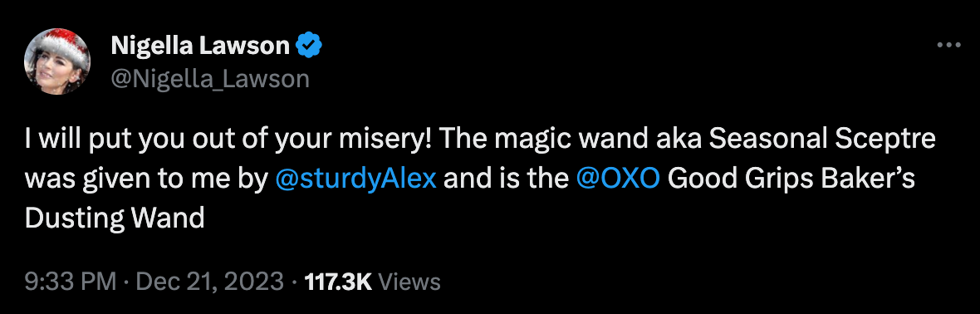Click the phrase 'Good Grips Baker's'
Image resolution: width=980 pixels, height=314 pixels.
point(791,180)
